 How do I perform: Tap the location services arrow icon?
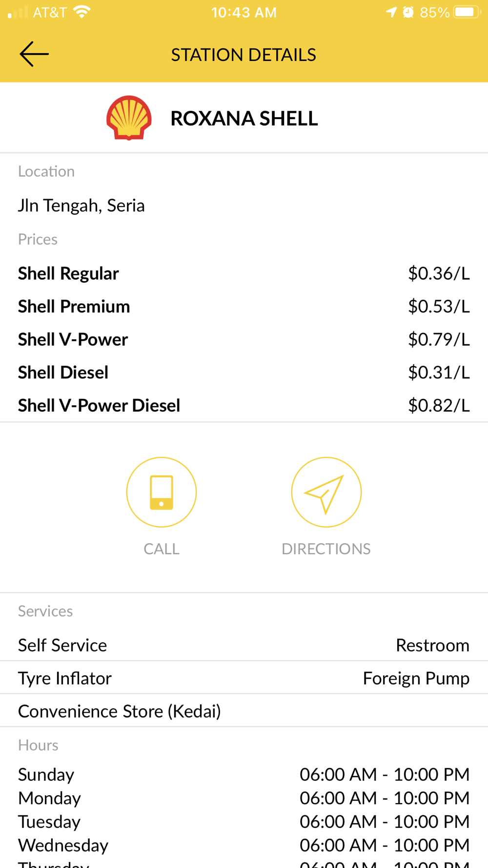point(391,12)
